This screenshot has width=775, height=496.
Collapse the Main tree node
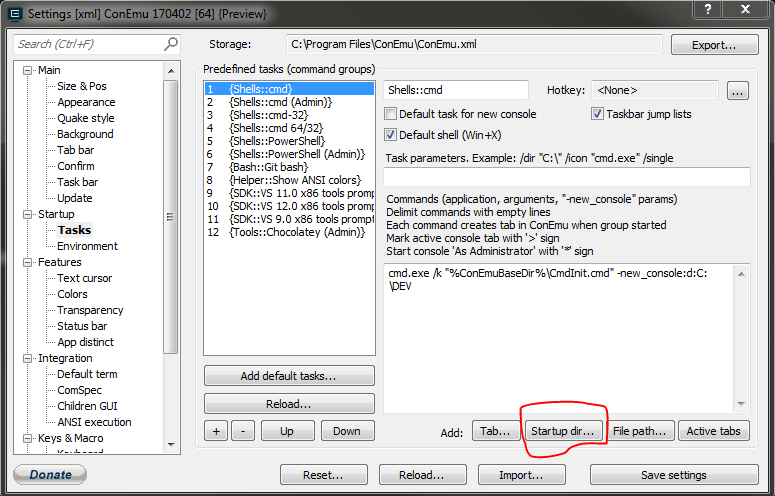(x=28, y=71)
